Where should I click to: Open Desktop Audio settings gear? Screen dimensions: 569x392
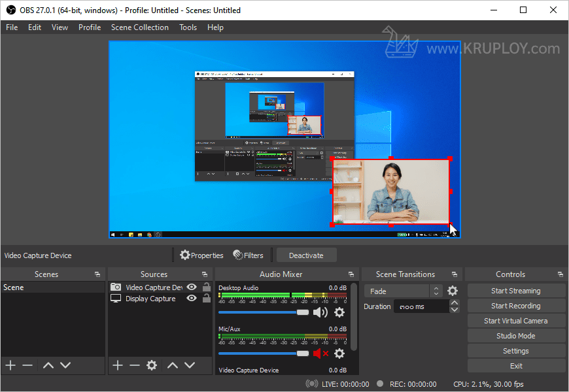coord(339,312)
